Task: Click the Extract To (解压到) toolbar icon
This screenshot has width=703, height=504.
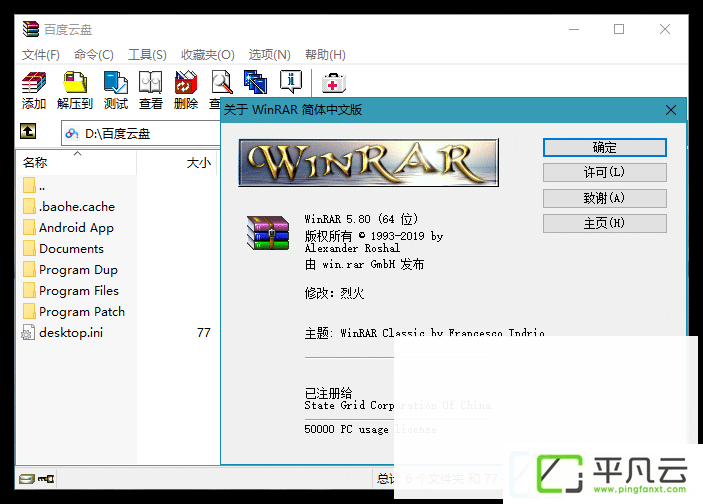Action: 75,83
